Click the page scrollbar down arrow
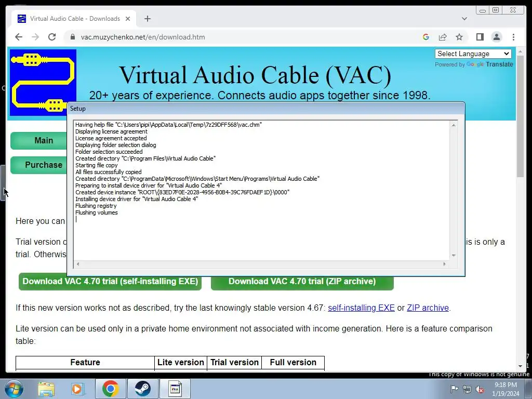 [521, 366]
